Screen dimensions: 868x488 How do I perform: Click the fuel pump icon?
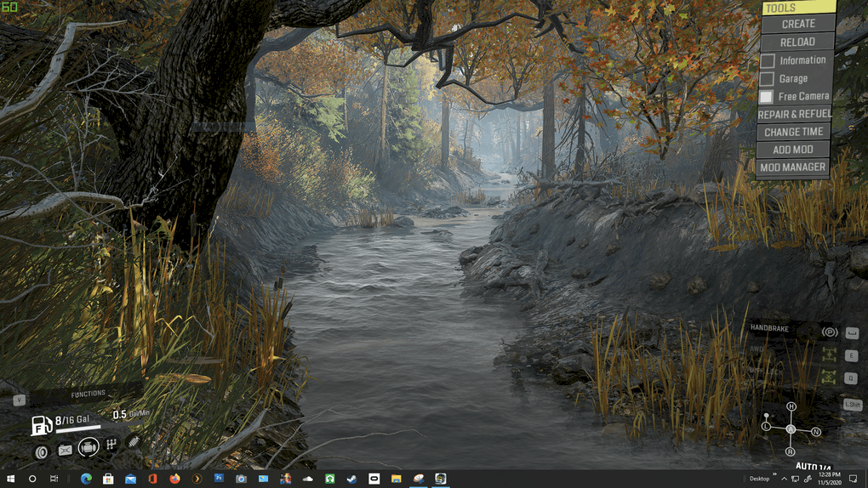click(42, 425)
